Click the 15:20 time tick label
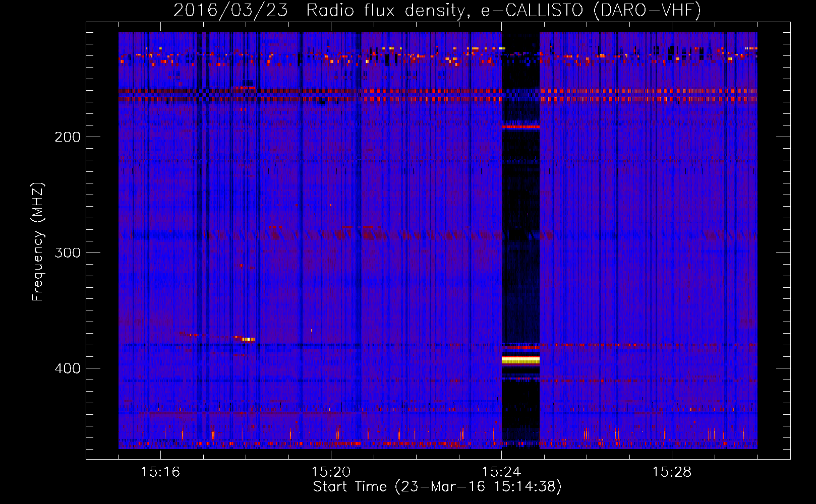This screenshot has width=816, height=504. (x=331, y=472)
